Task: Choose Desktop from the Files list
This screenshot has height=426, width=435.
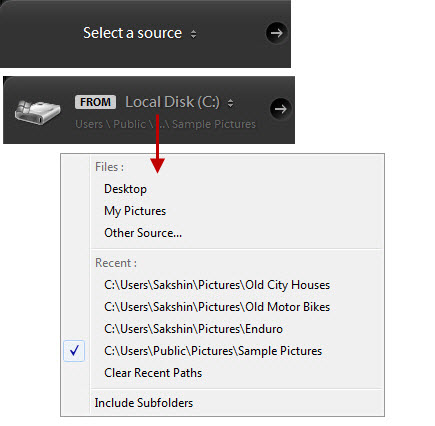Action: coord(125,189)
